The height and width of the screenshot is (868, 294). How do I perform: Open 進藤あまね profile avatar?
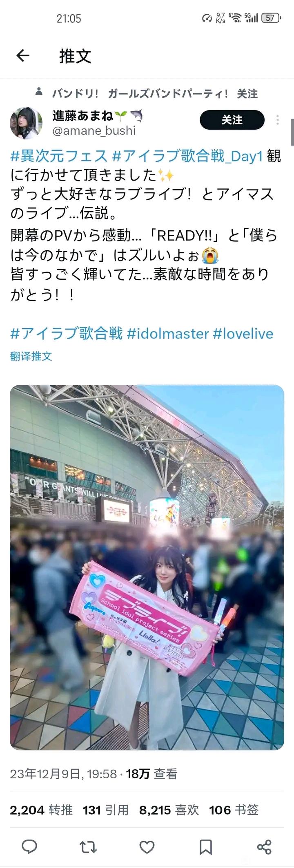coord(26,124)
